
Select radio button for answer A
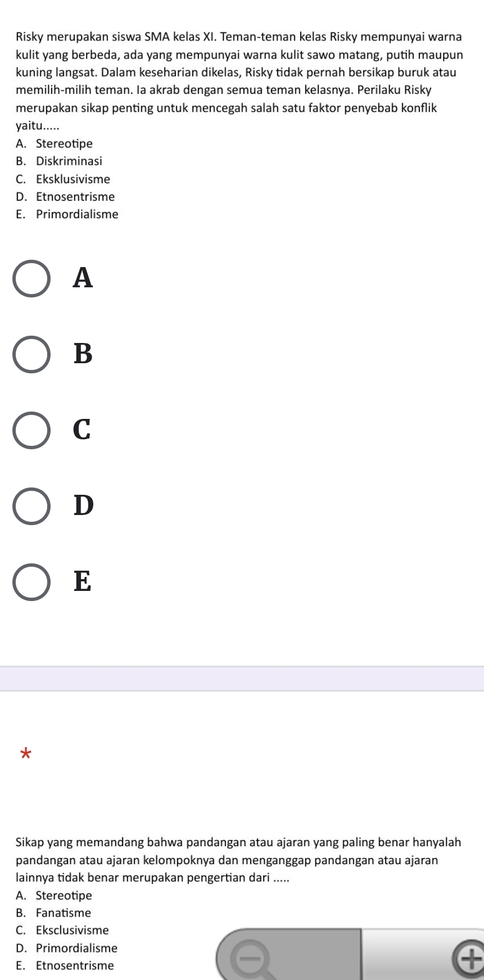[x=31, y=278]
